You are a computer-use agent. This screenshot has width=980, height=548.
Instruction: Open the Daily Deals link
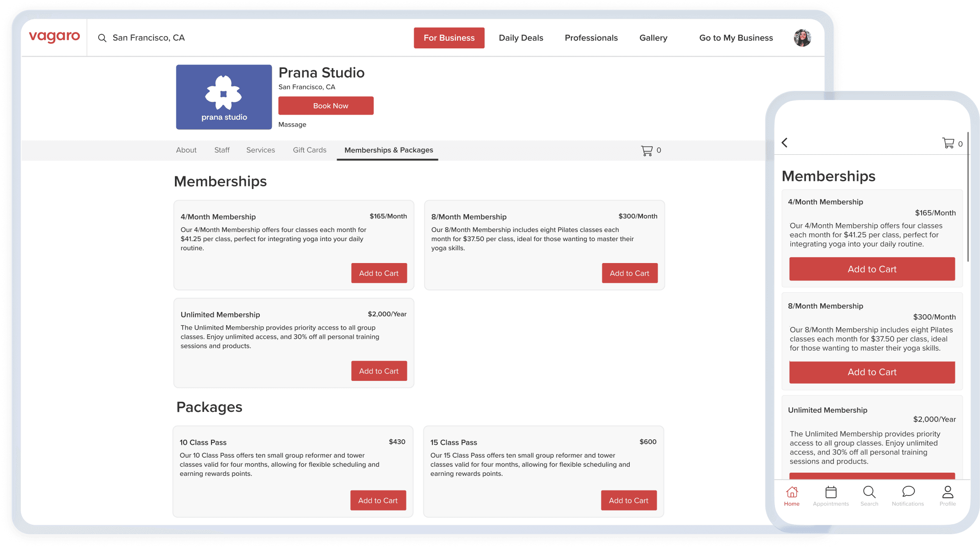pyautogui.click(x=521, y=38)
